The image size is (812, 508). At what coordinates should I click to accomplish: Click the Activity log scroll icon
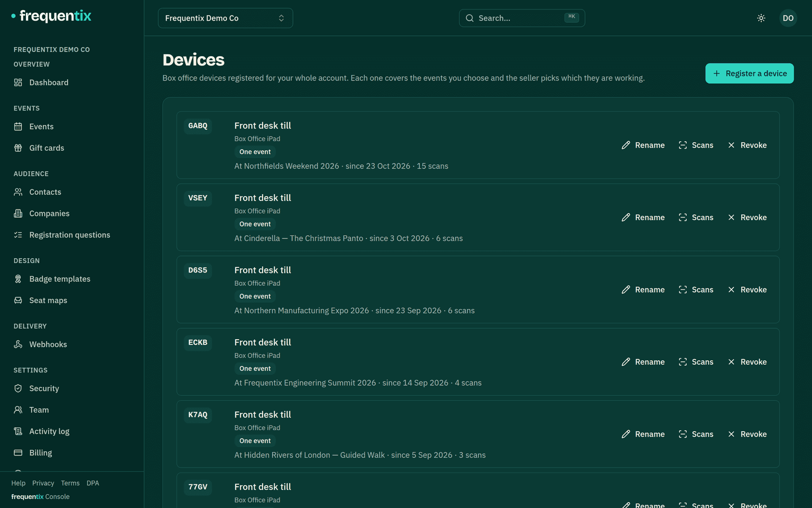point(18,431)
